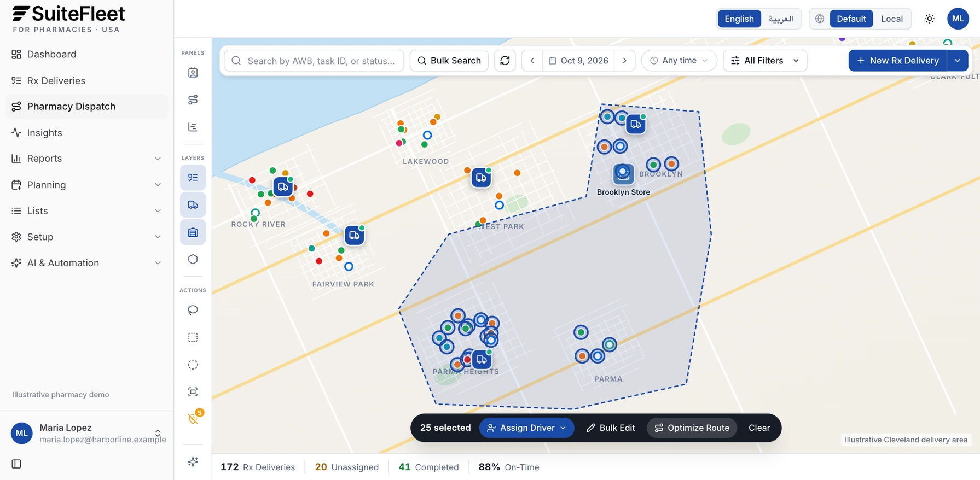Select the Default timezone option
This screenshot has width=980, height=480.
click(x=851, y=19)
